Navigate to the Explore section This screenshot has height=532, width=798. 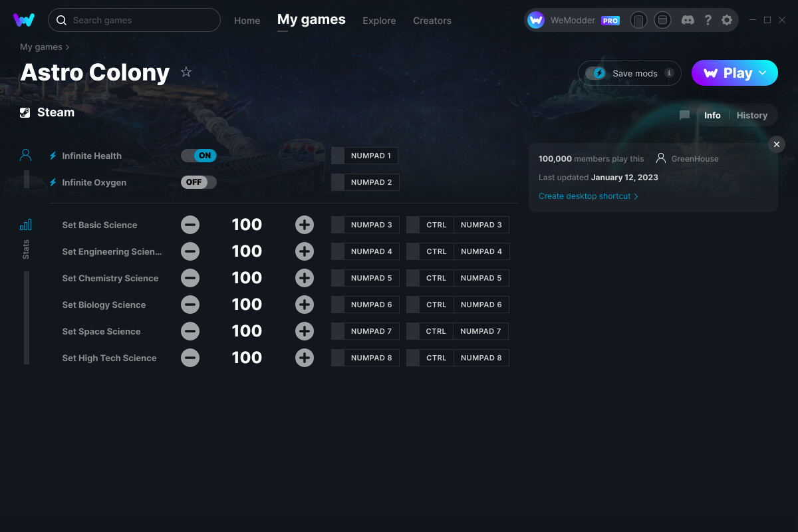click(x=379, y=21)
